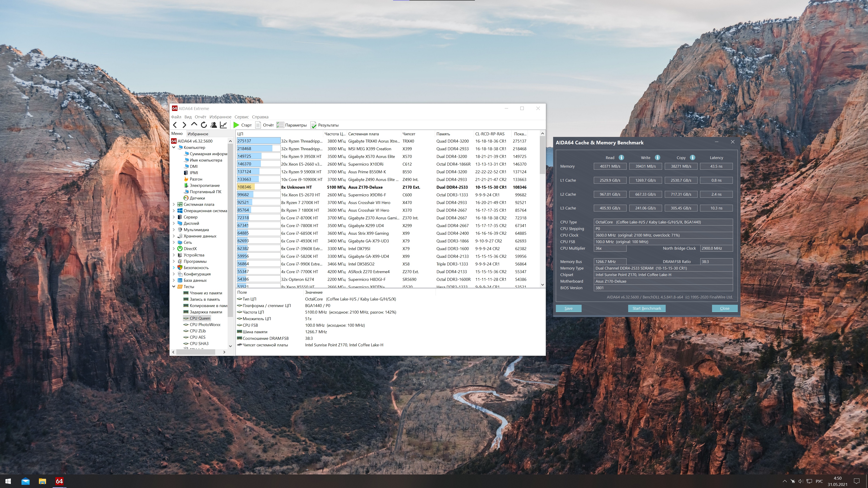Click the graph chart toolbar icon
Image resolution: width=868 pixels, height=488 pixels.
[x=223, y=125]
